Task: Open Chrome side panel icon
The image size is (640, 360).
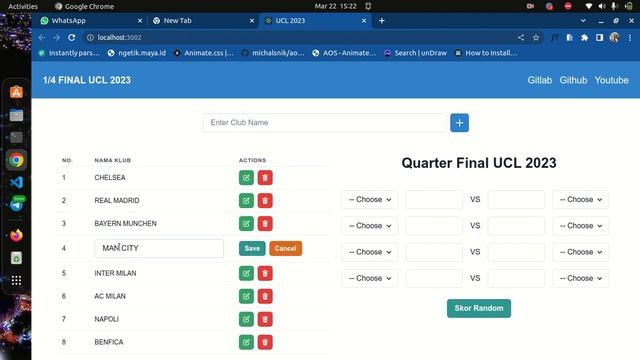Action: 599,38
